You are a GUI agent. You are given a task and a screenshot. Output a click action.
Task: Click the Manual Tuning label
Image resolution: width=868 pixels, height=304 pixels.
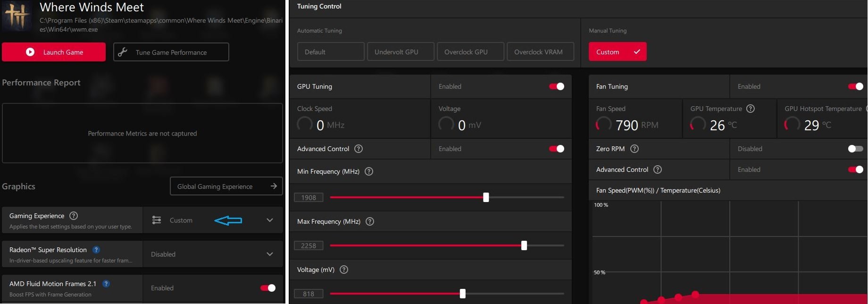pos(608,31)
